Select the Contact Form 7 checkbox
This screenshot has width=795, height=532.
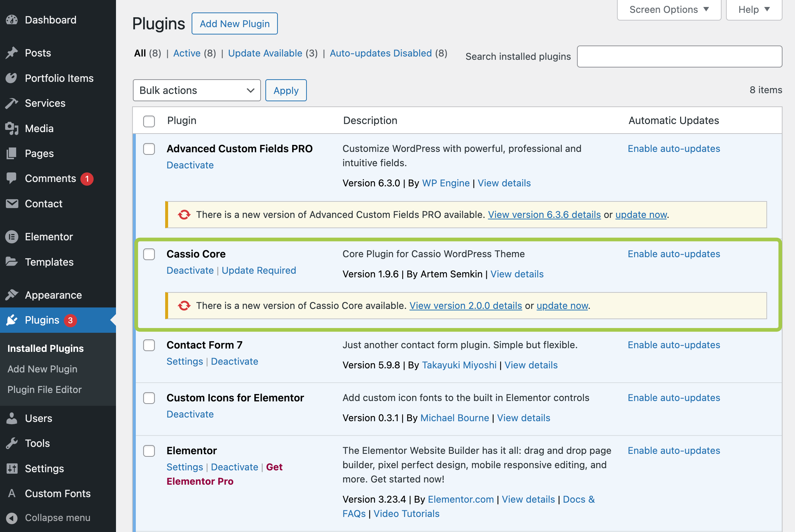tap(149, 345)
